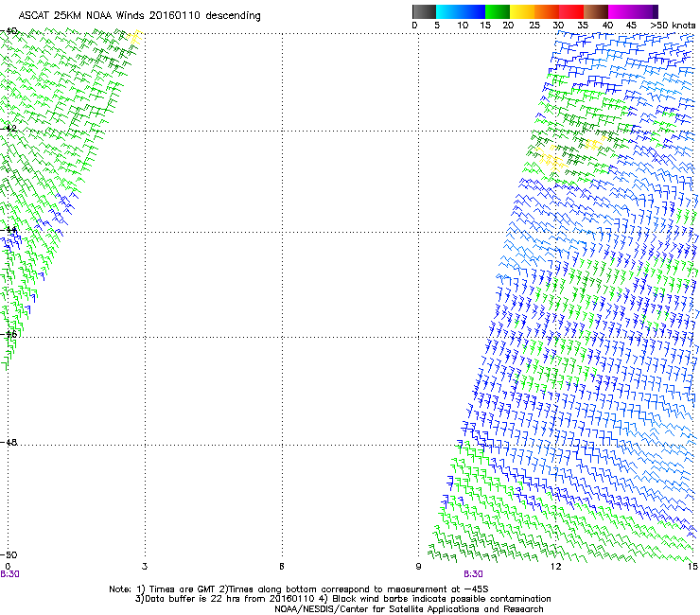
Task: Click the purple '8:30' time beneath longitude 0
Action: pyautogui.click(x=9, y=574)
